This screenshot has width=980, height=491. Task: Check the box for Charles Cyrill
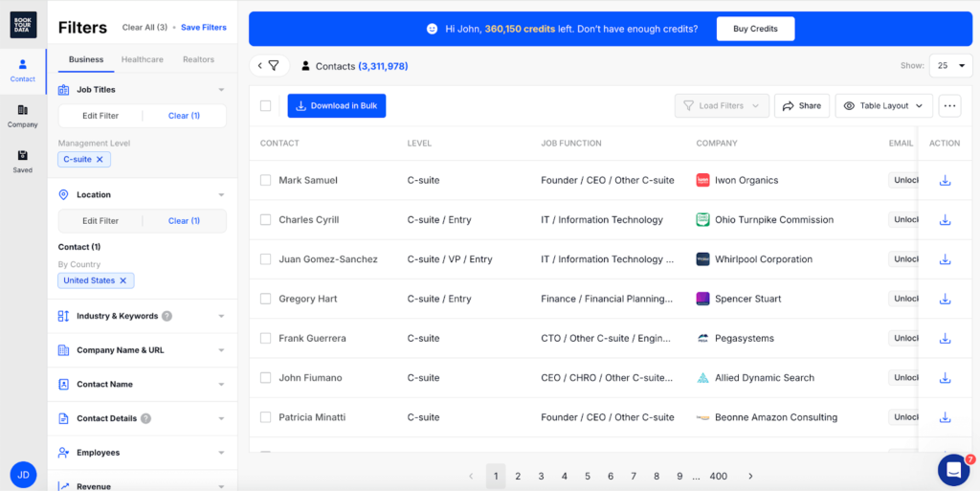[x=266, y=220]
